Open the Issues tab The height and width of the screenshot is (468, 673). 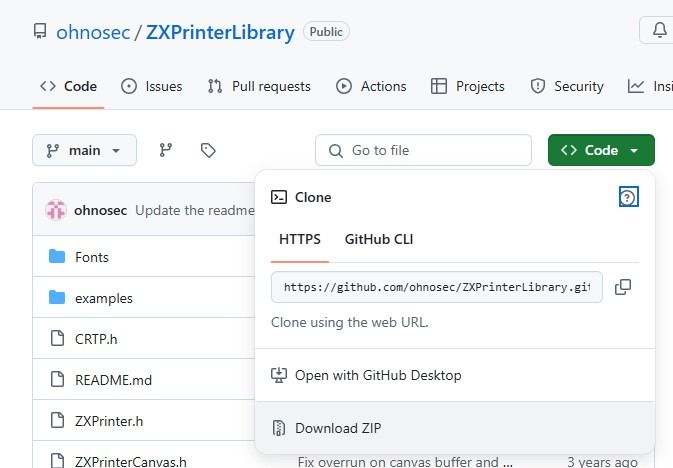(x=152, y=86)
